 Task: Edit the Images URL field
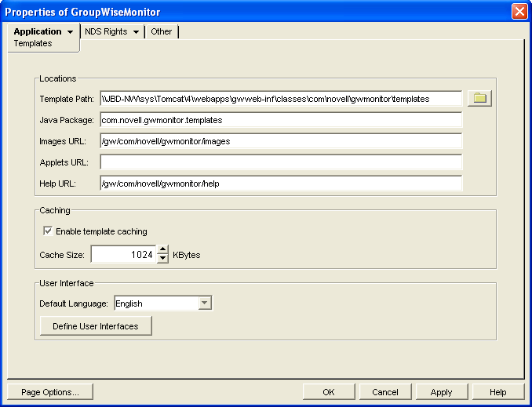click(x=281, y=141)
